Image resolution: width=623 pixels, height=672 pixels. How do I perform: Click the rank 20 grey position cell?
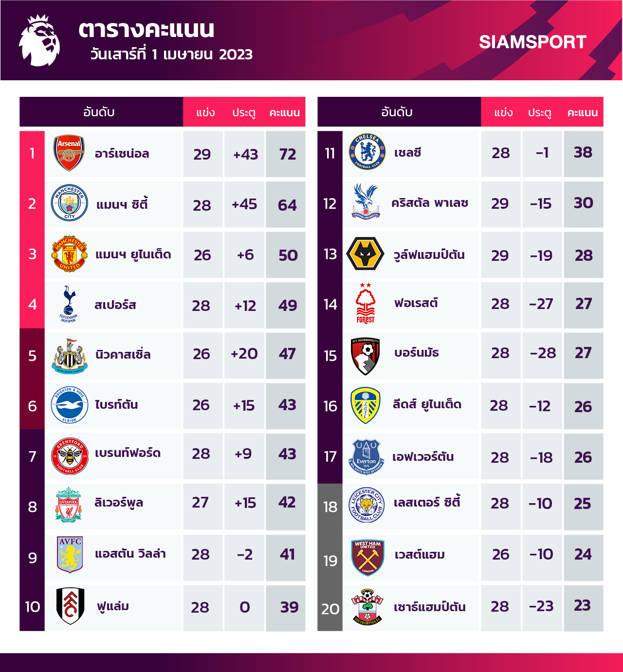[x=330, y=608]
